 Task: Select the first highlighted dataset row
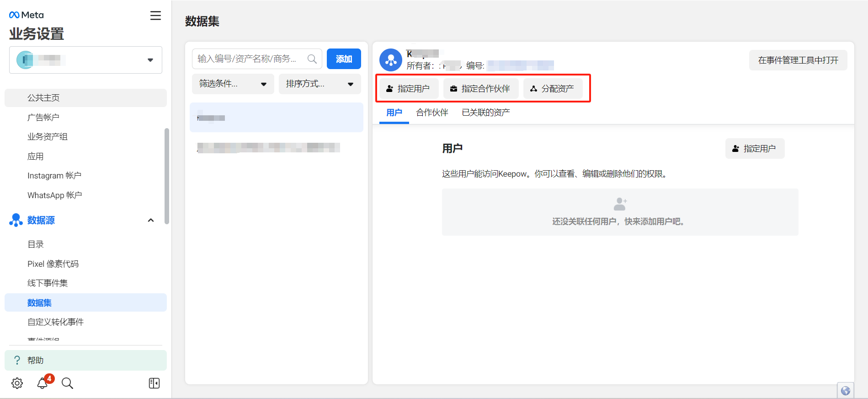[x=277, y=118]
